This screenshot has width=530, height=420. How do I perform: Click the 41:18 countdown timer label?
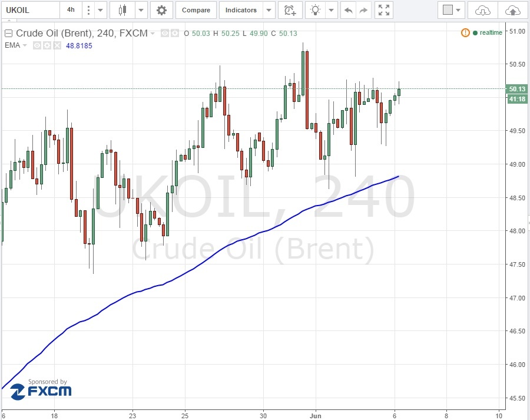[517, 99]
